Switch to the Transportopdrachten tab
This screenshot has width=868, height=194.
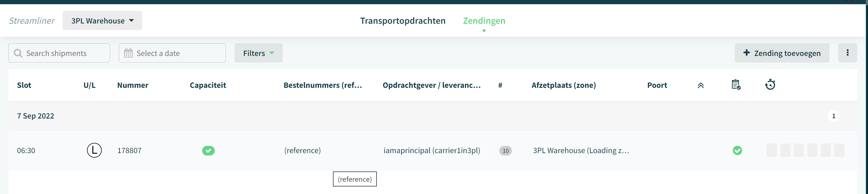point(403,20)
